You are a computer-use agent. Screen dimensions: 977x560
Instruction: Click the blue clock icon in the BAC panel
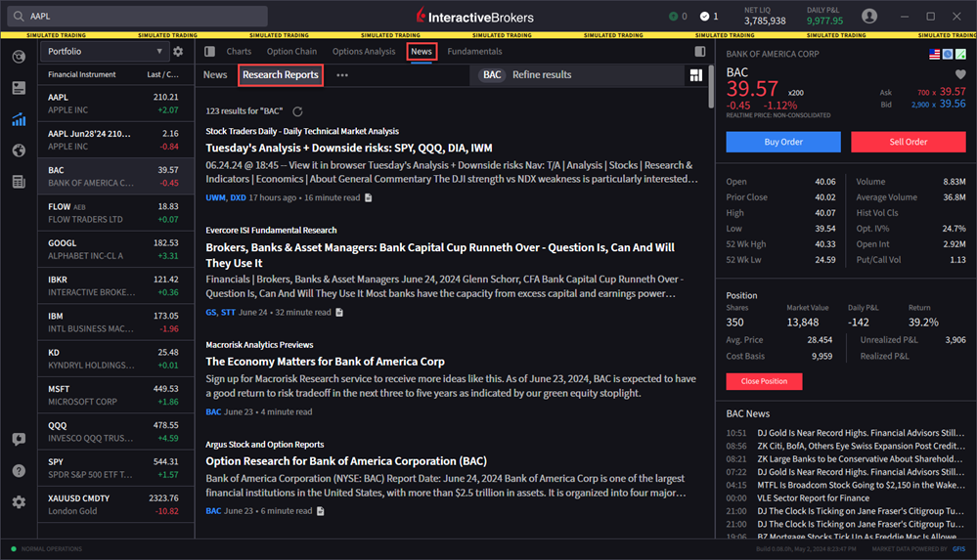click(x=948, y=54)
